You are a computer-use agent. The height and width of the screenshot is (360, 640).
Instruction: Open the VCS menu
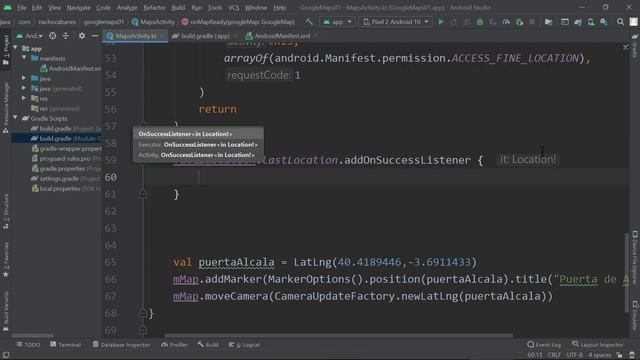pyautogui.click(x=233, y=7)
